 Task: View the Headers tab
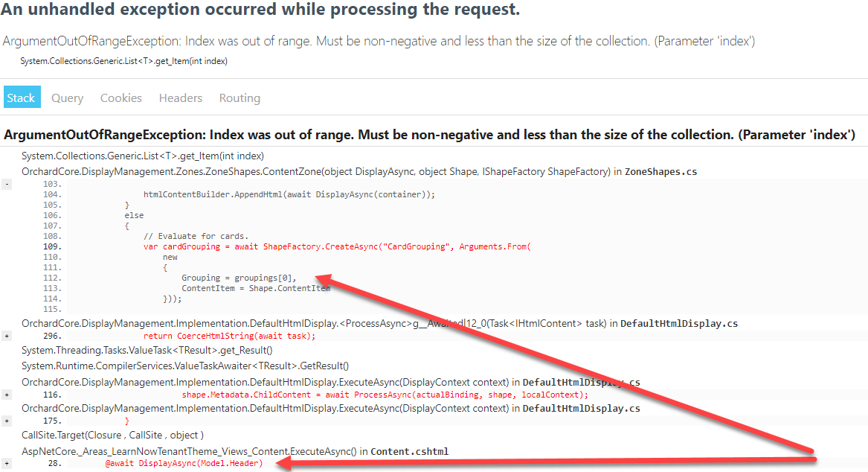point(180,98)
